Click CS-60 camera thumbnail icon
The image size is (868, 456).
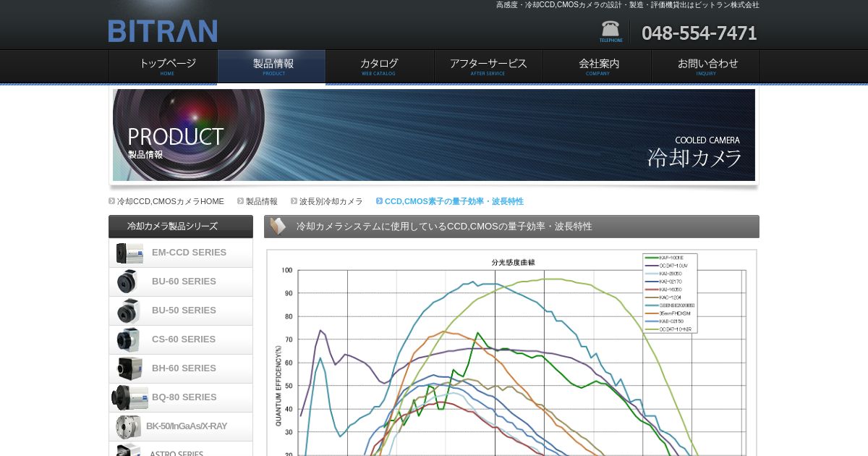point(128,339)
